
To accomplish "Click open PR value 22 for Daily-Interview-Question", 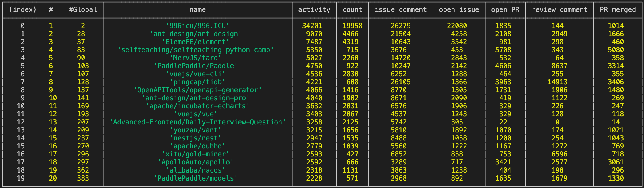I will coord(503,122).
